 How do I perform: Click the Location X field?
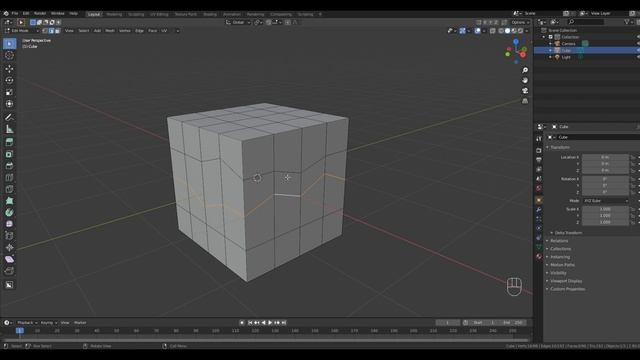605,157
